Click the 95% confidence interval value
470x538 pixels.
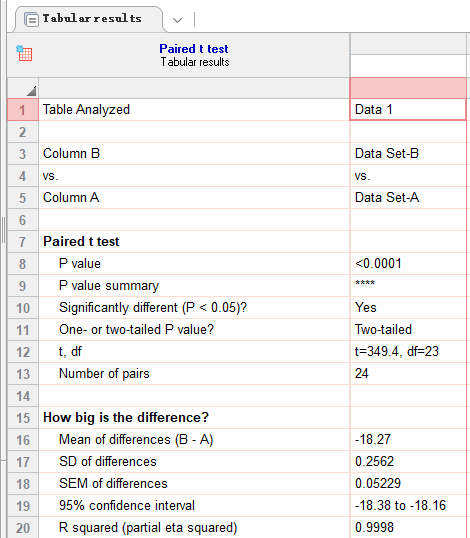click(400, 505)
